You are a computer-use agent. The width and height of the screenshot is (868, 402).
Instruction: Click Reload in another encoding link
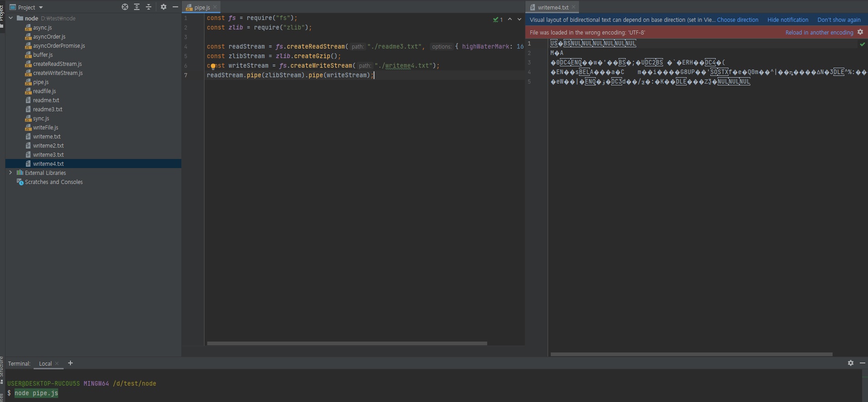(x=819, y=33)
